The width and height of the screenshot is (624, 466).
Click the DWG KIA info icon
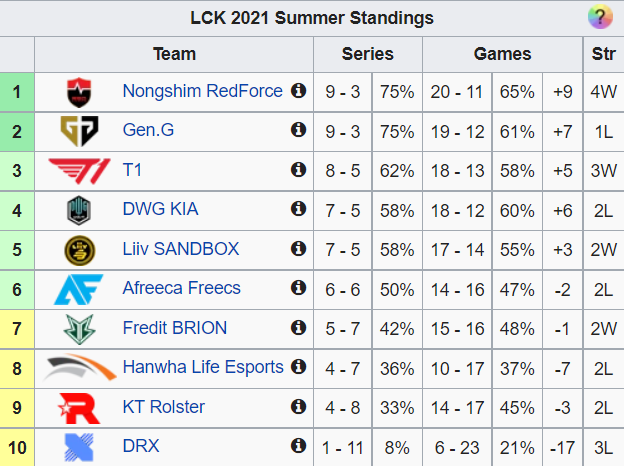click(298, 209)
